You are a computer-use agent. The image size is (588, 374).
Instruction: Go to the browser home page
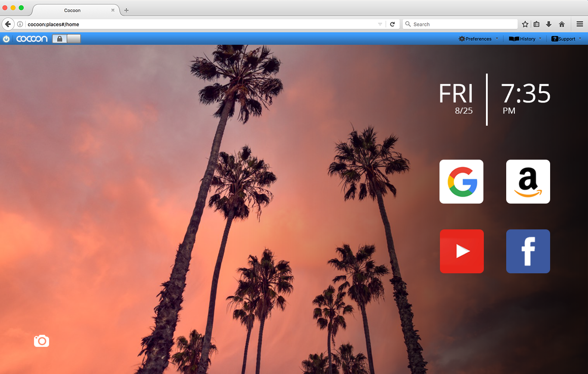click(562, 24)
